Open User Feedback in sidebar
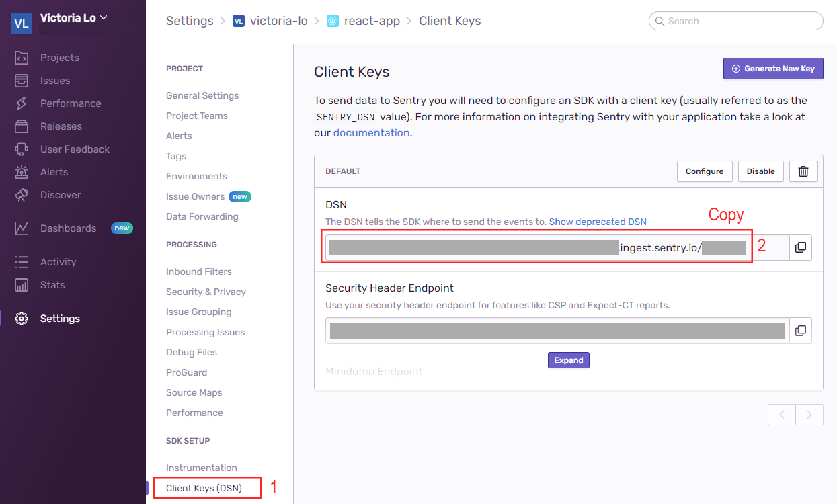This screenshot has height=504, width=837. [75, 149]
